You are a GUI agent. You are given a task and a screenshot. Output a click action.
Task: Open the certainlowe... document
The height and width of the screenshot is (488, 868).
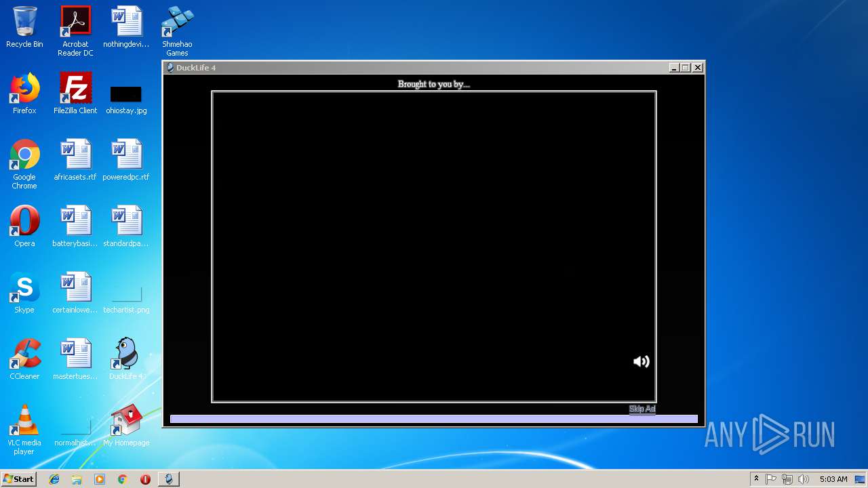point(75,293)
